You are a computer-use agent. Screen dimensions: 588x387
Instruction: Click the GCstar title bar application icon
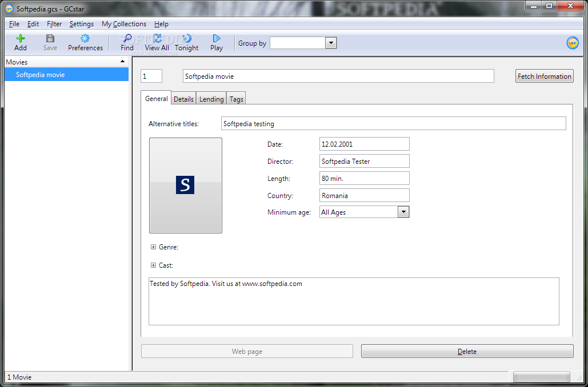tap(10, 9)
